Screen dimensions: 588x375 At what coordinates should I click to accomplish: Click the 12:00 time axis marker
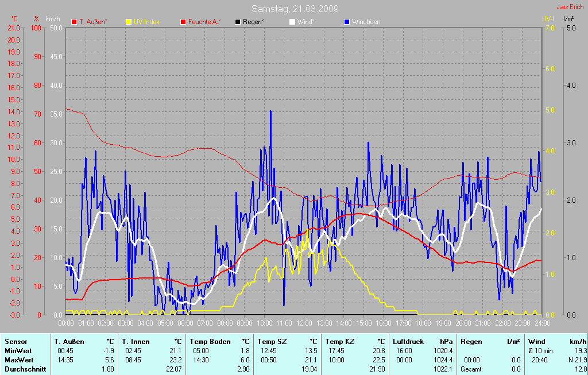(304, 323)
